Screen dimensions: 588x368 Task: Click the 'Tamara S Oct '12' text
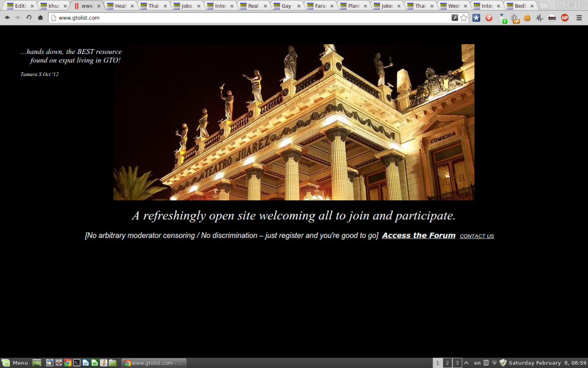pos(40,75)
